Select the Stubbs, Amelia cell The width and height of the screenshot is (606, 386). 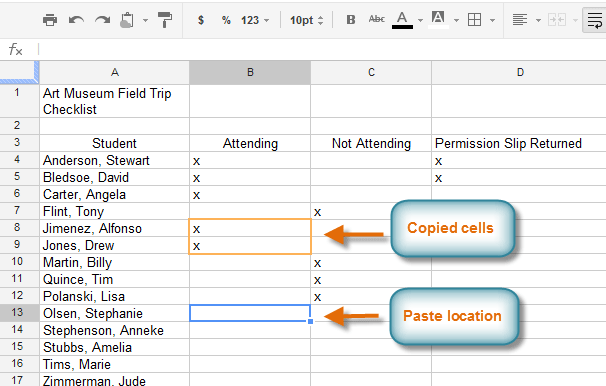click(114, 347)
